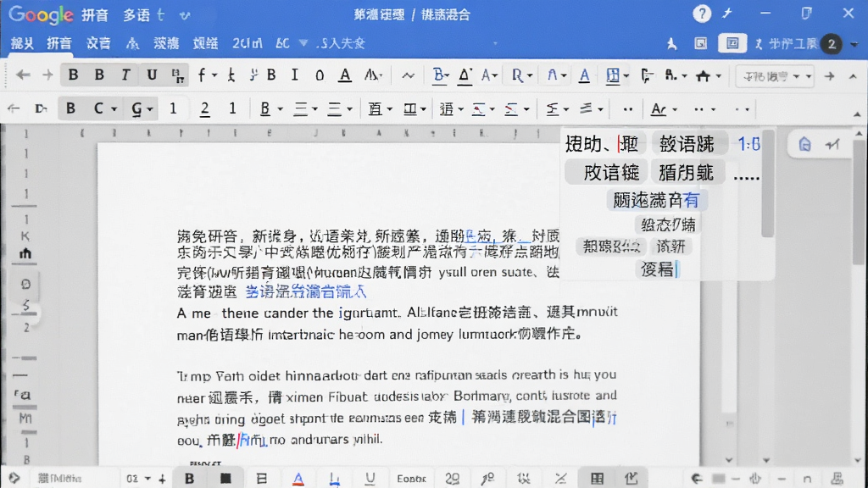The width and height of the screenshot is (868, 488).
Task: Click the highlighted panel icon left of the 2 badge
Action: tap(732, 43)
